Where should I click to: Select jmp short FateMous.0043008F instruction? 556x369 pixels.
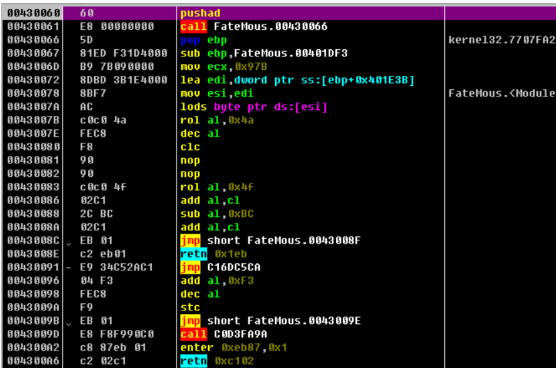(271, 241)
